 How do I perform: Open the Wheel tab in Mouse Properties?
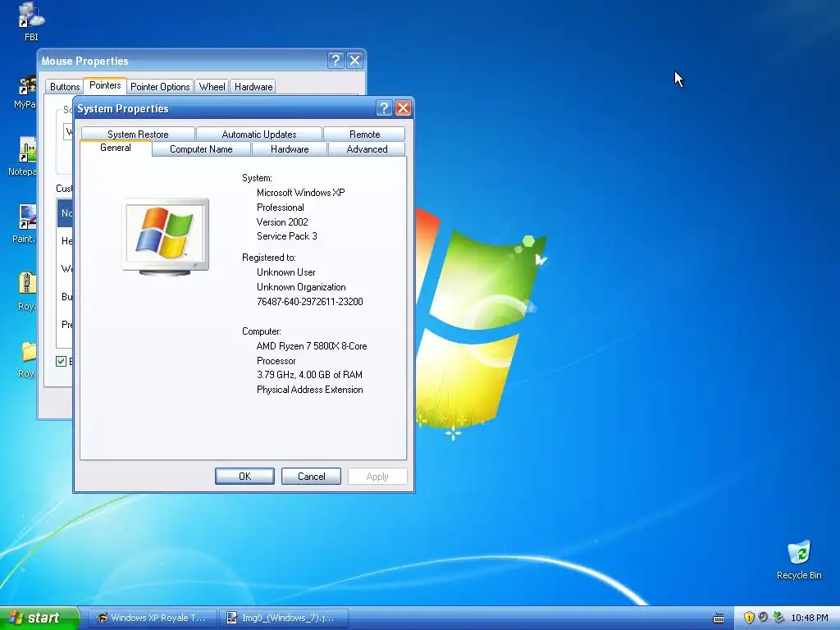[x=212, y=86]
